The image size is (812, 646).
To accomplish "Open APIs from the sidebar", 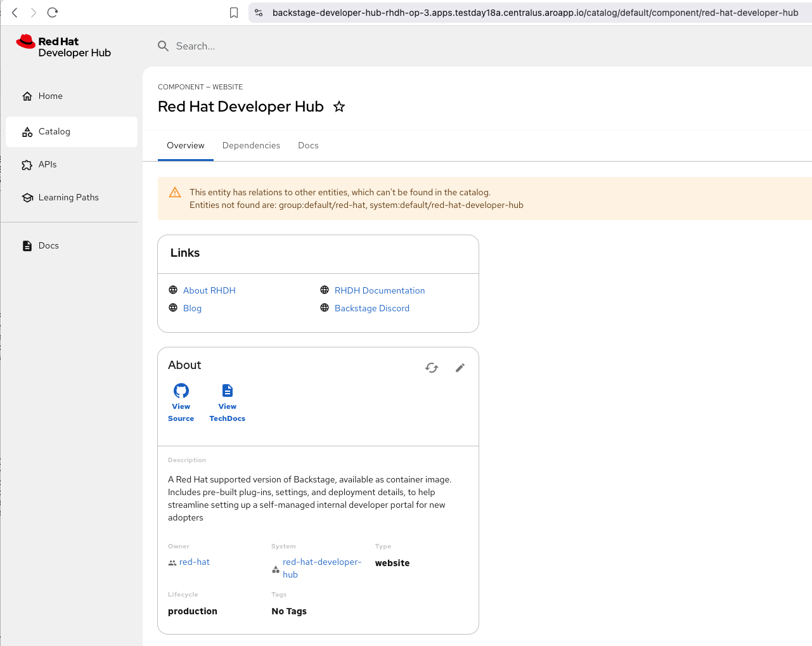I will coord(48,165).
